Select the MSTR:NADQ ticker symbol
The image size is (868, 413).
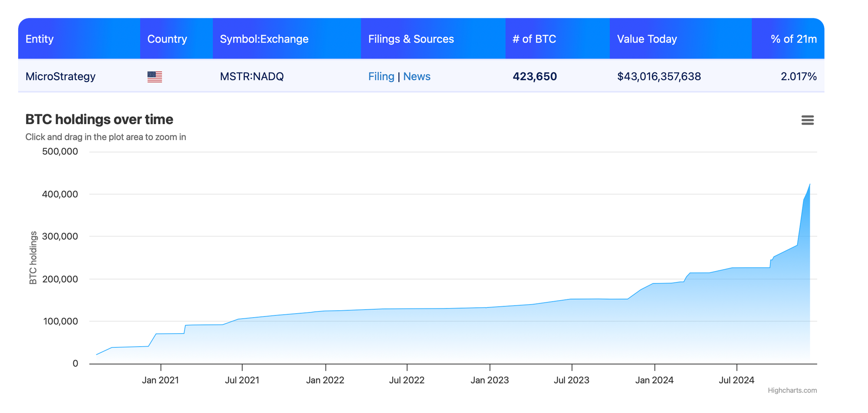click(252, 76)
